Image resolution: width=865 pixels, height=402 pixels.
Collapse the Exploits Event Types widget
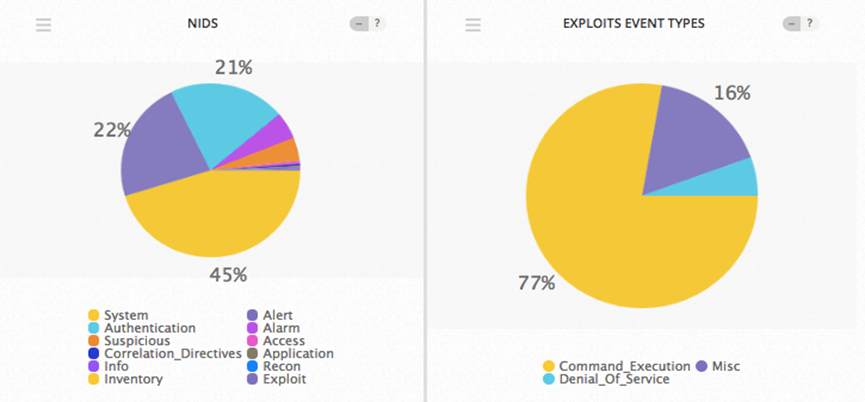792,24
